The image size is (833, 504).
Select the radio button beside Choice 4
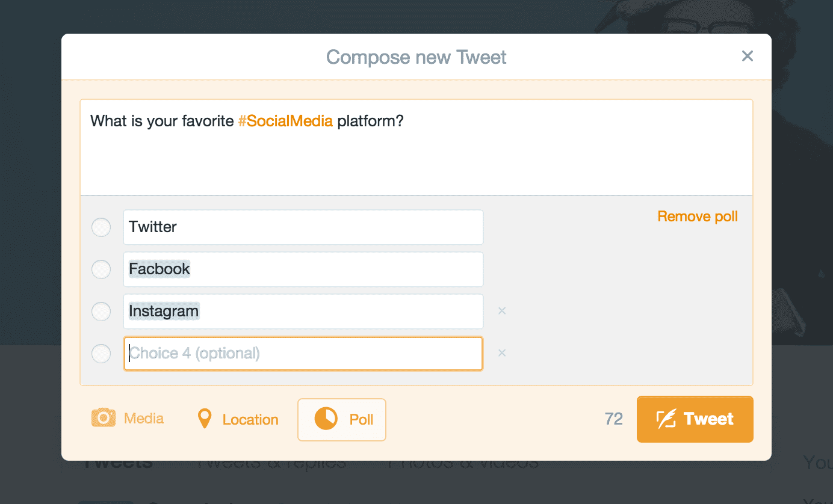click(101, 354)
